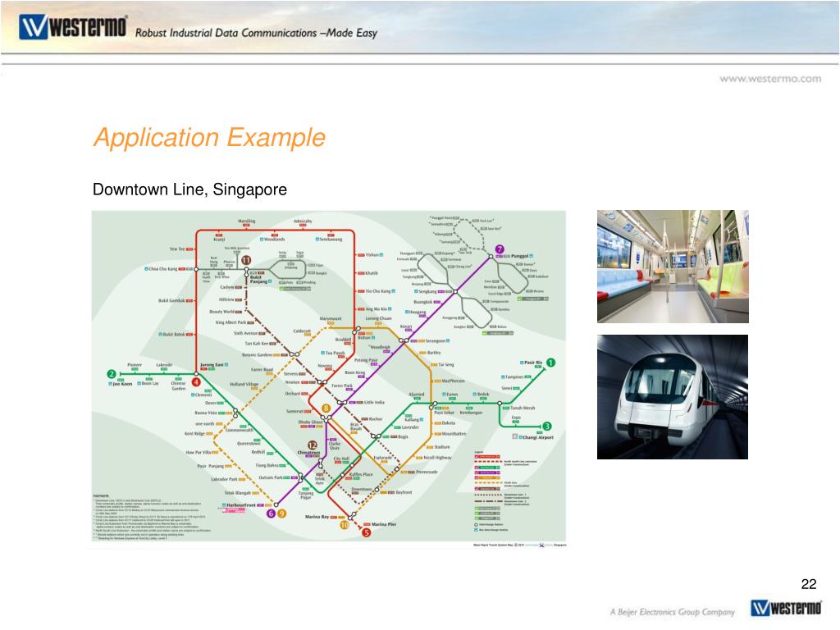Click purple marker 7 at Punggol
Screen dimensions: 840x630
coord(500,249)
